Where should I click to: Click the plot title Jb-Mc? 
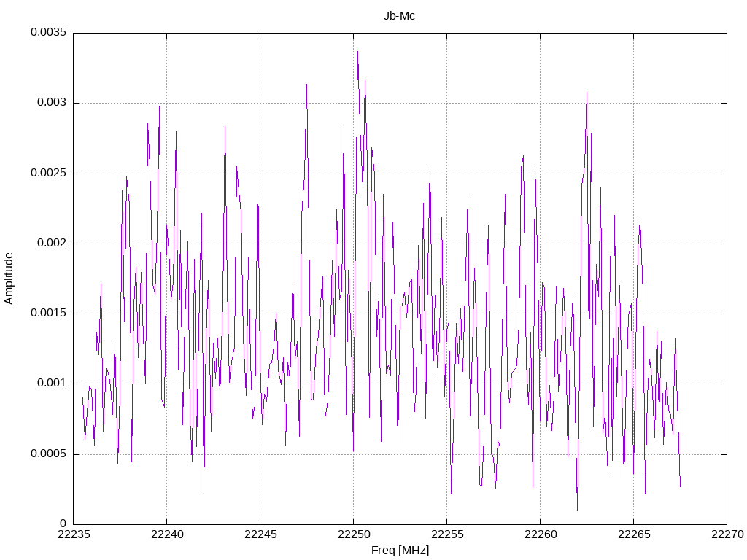point(399,16)
